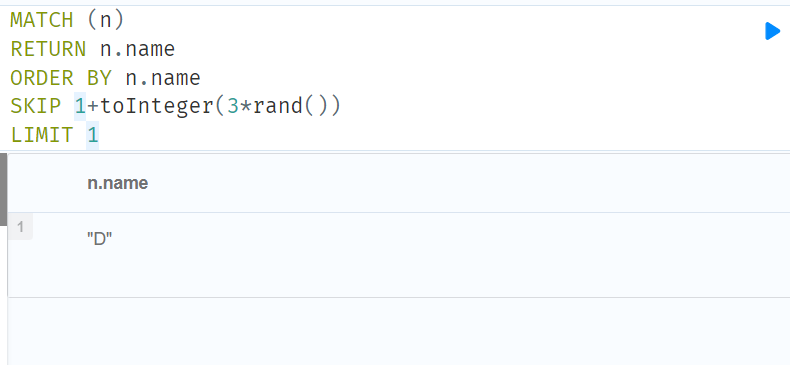Click the number 3 inside toInteger

click(x=233, y=106)
